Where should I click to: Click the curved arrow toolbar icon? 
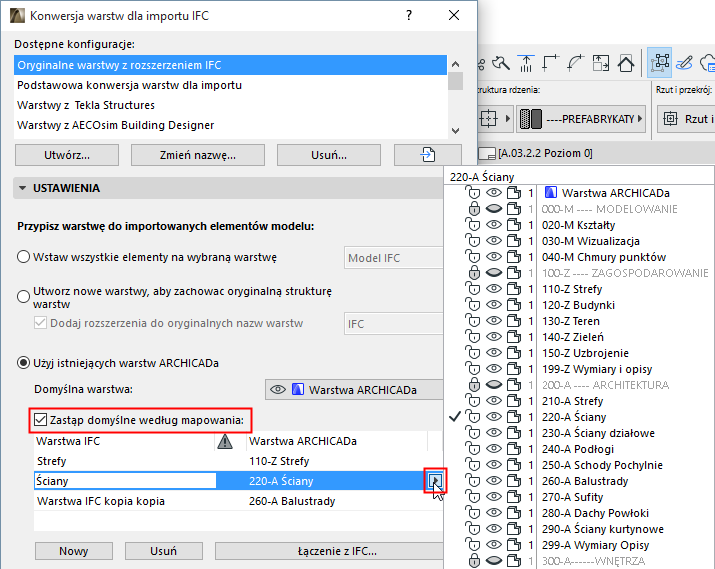coord(575,63)
